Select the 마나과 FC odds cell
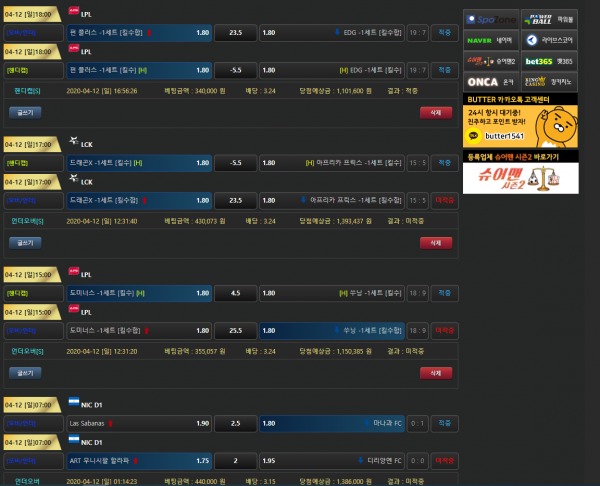The image size is (600, 486). 331,423
